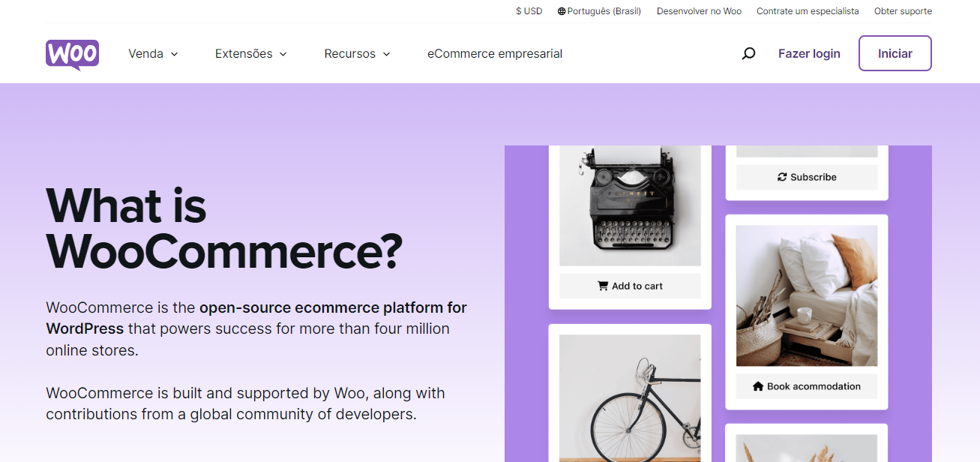Click Contrate um especialista link

pos(808,11)
